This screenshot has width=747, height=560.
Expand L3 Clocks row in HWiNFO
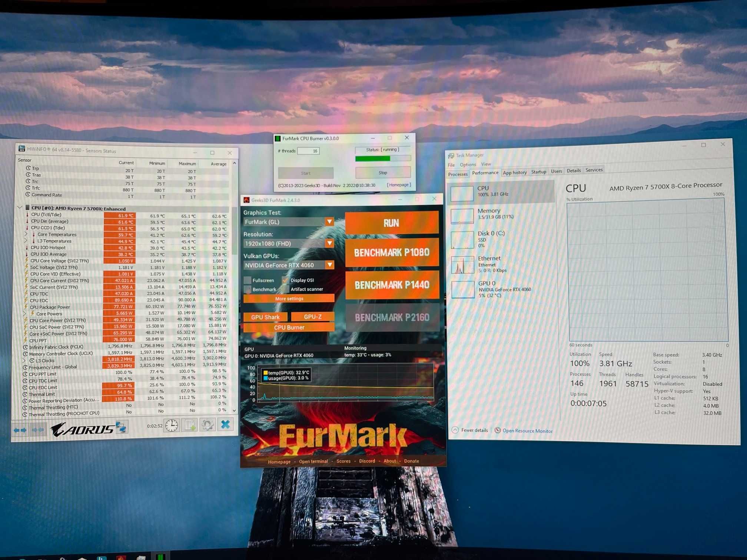pos(24,360)
